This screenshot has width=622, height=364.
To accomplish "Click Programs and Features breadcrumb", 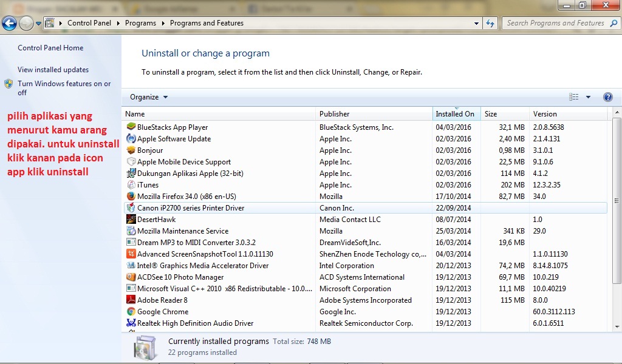I will tap(207, 23).
